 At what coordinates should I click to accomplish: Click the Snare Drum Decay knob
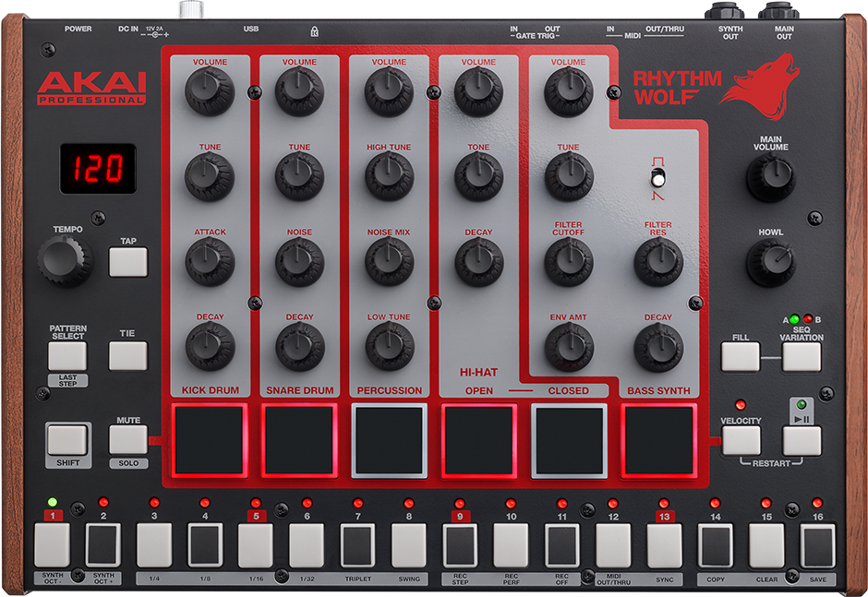(299, 346)
